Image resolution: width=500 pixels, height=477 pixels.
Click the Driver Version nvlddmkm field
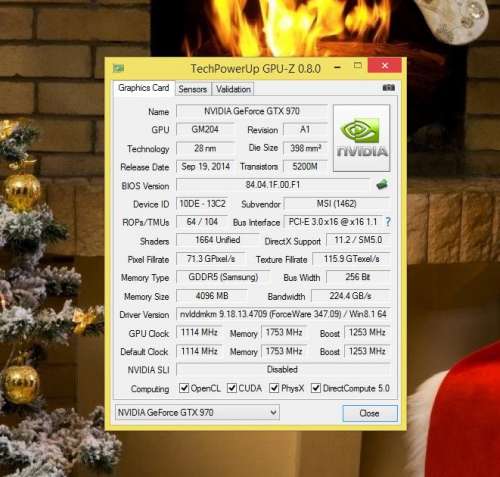pyautogui.click(x=283, y=314)
